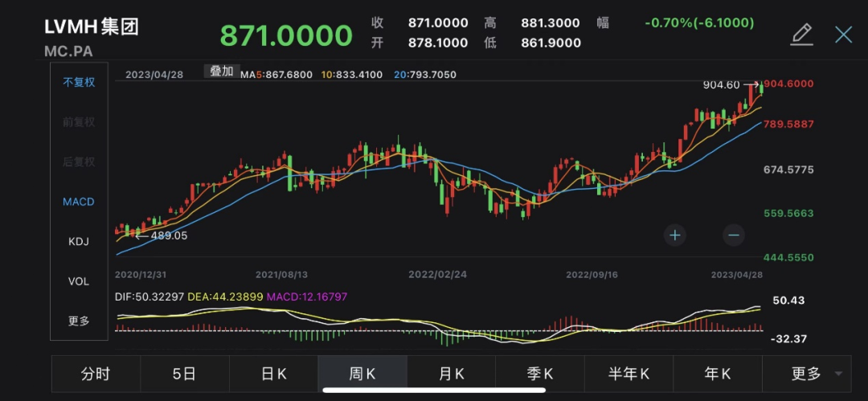Switch to the 年K tab

tap(718, 374)
